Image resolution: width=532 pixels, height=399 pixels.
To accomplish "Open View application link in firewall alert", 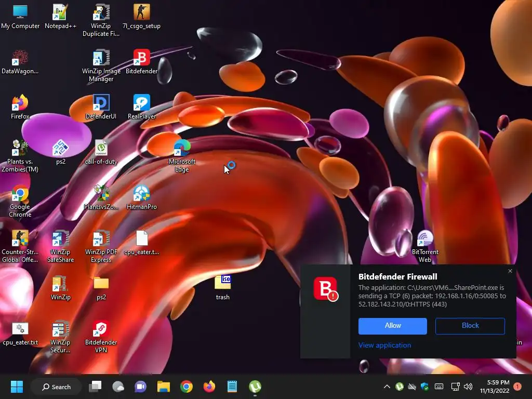I will point(384,345).
